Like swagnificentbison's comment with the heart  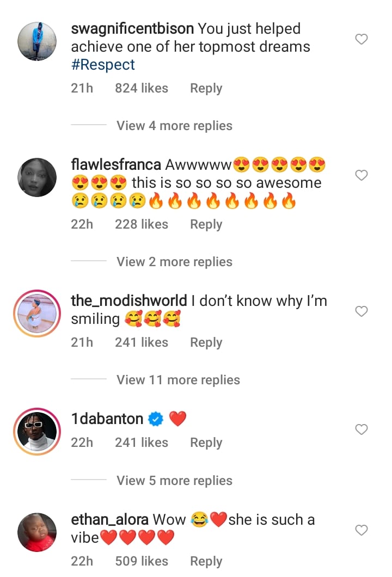362,39
